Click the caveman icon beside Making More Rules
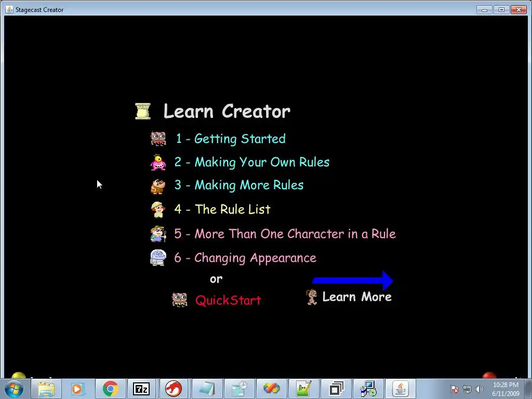The image size is (532, 399). pyautogui.click(x=158, y=187)
